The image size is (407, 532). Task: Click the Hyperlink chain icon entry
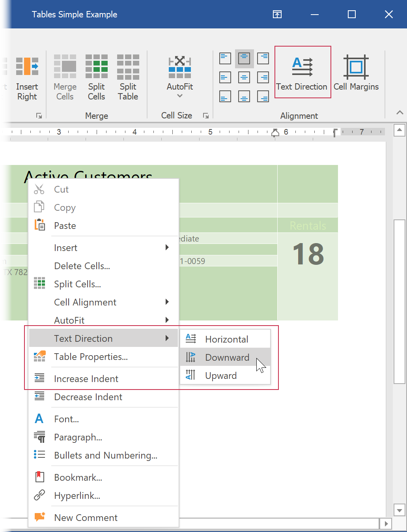39,495
